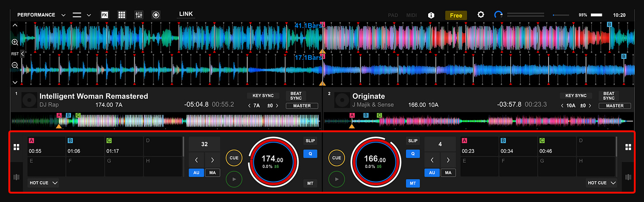The width and height of the screenshot is (644, 202).
Task: Click KEY SYNC on deck 2
Action: coord(575,96)
